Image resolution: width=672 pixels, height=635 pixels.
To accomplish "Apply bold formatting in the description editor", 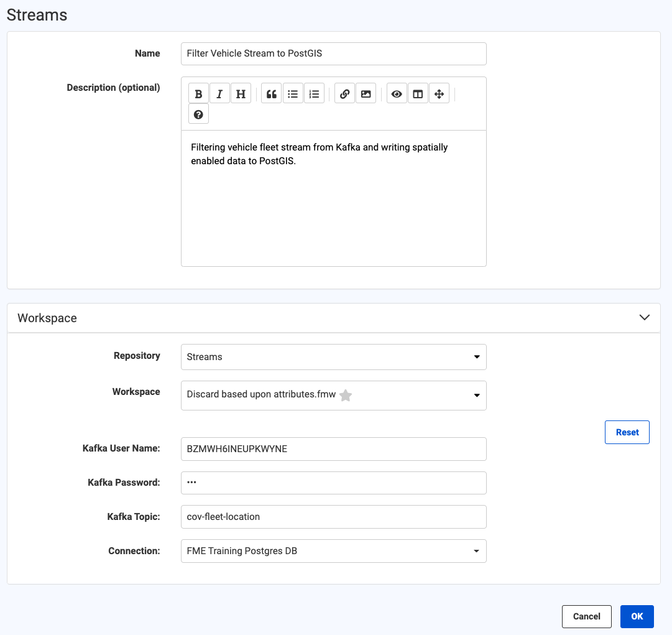I will [x=198, y=93].
